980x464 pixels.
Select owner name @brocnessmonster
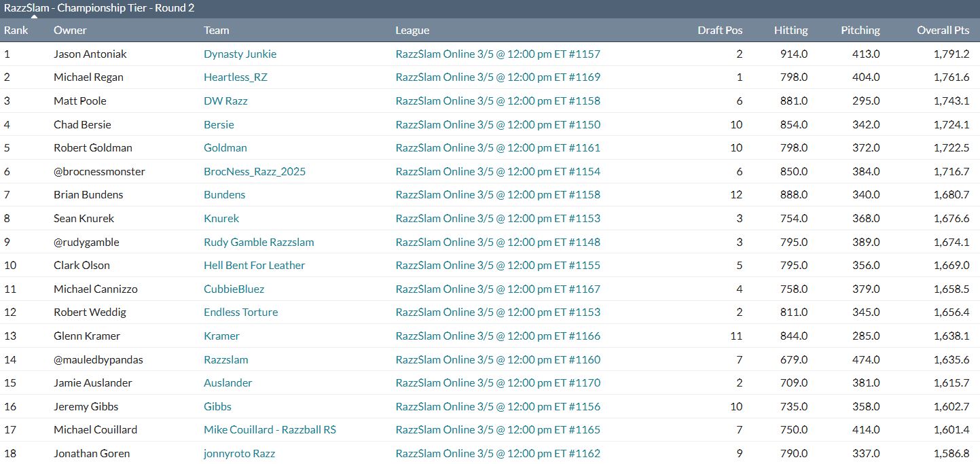click(99, 171)
